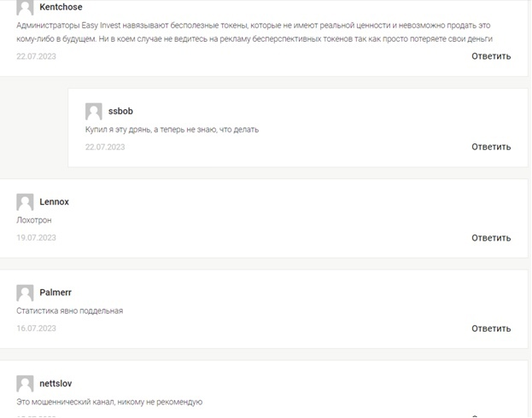Click the 19.07.2023 date under Lennox's comment
This screenshot has width=532, height=418.
[37, 238]
